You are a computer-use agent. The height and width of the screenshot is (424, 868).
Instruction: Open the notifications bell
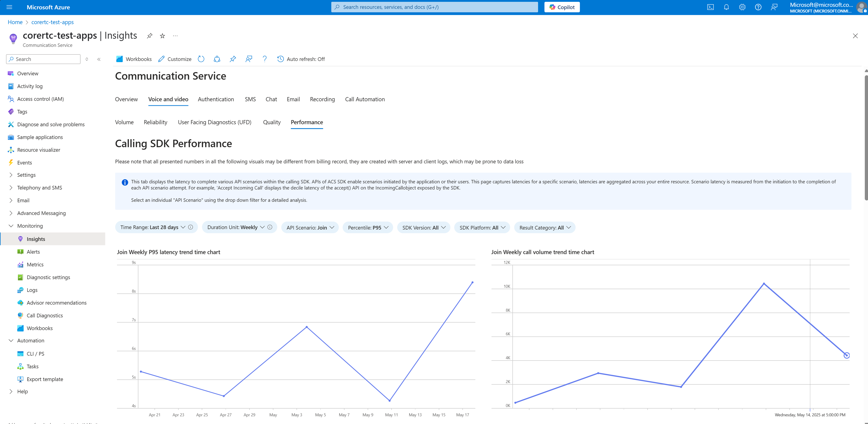[x=726, y=7]
